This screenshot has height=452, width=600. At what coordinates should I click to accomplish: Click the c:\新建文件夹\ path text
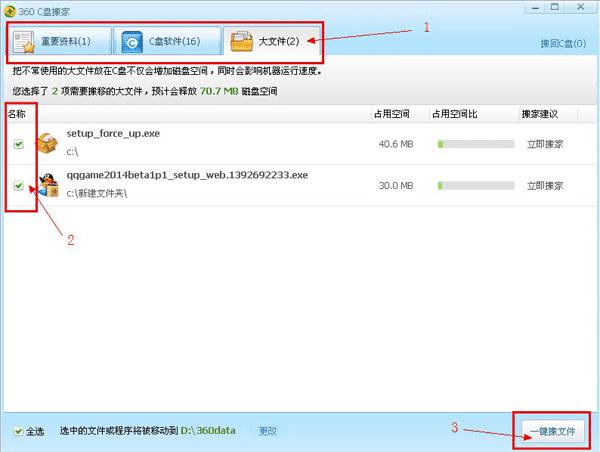tap(97, 193)
